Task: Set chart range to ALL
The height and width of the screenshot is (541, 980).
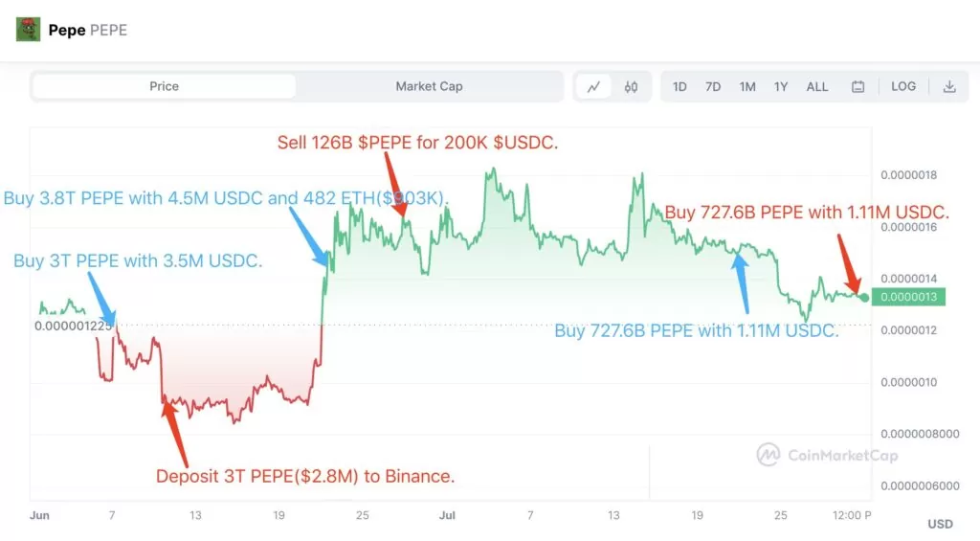Action: [x=817, y=87]
